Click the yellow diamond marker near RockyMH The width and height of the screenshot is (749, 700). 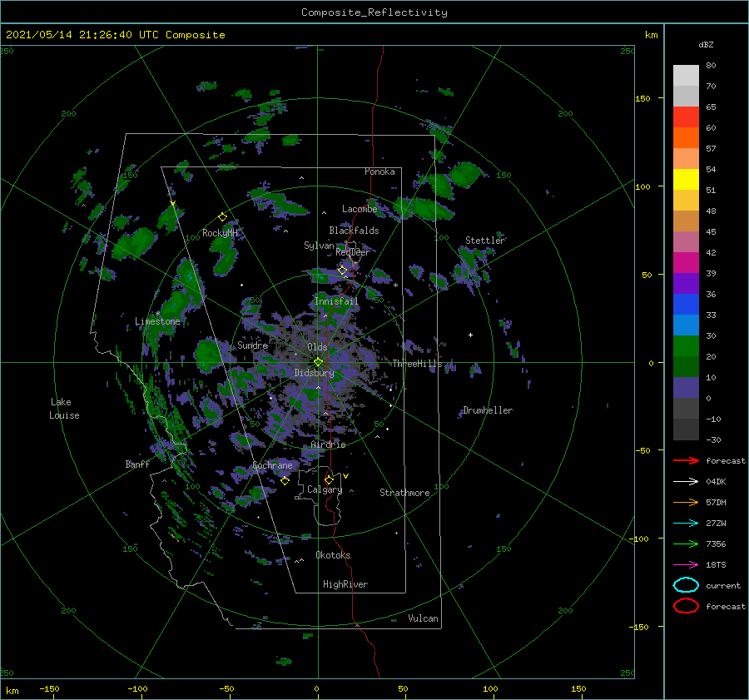pyautogui.click(x=222, y=217)
